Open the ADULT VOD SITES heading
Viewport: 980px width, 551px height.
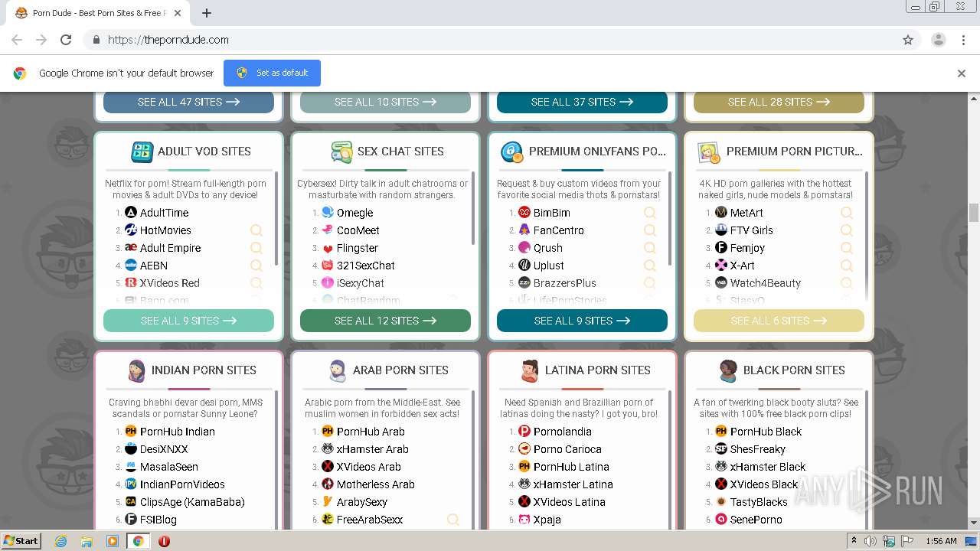click(204, 152)
